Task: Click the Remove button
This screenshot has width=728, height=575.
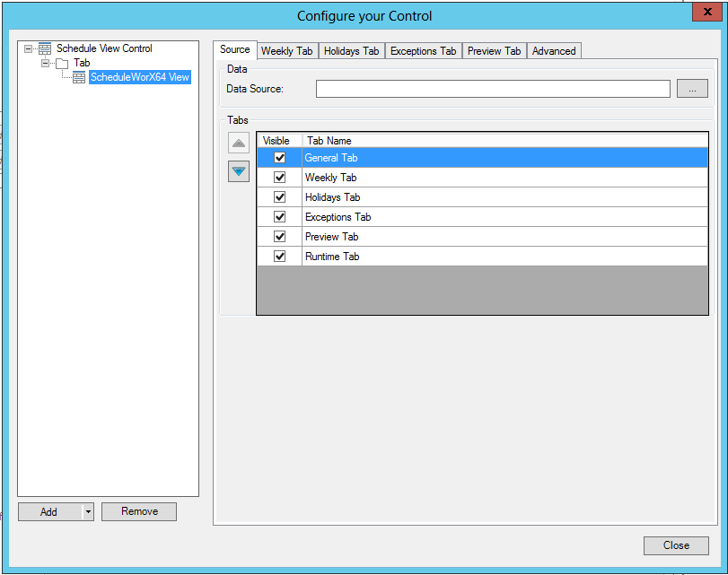Action: tap(139, 511)
